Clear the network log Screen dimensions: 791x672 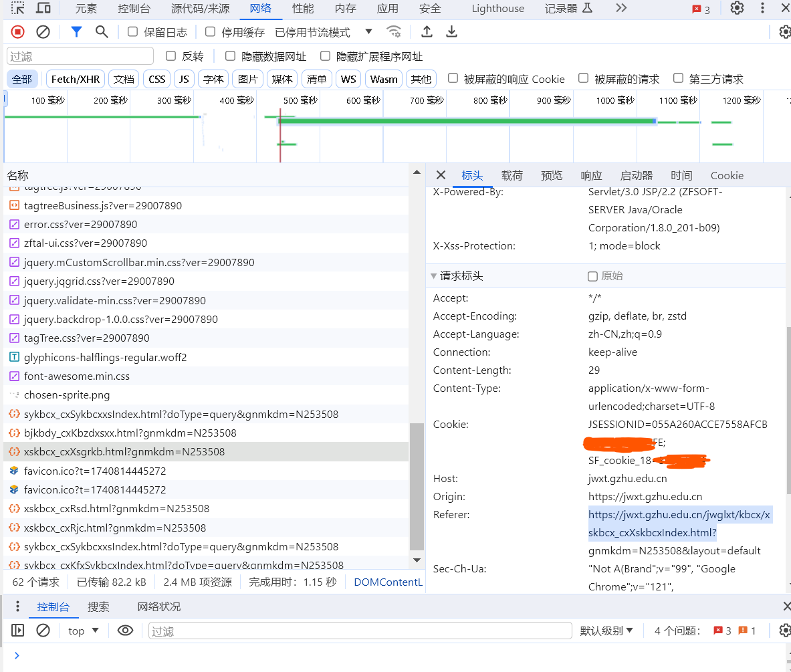(43, 32)
